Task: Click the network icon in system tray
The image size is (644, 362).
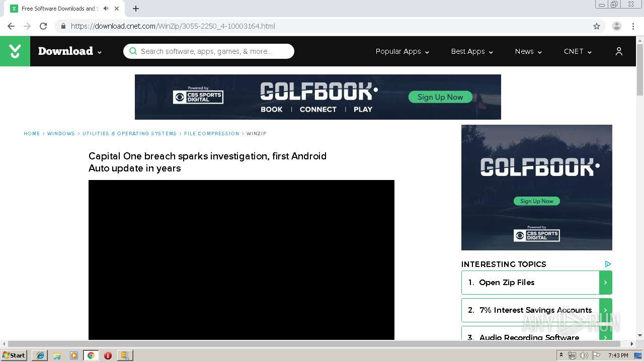Action: click(572, 355)
